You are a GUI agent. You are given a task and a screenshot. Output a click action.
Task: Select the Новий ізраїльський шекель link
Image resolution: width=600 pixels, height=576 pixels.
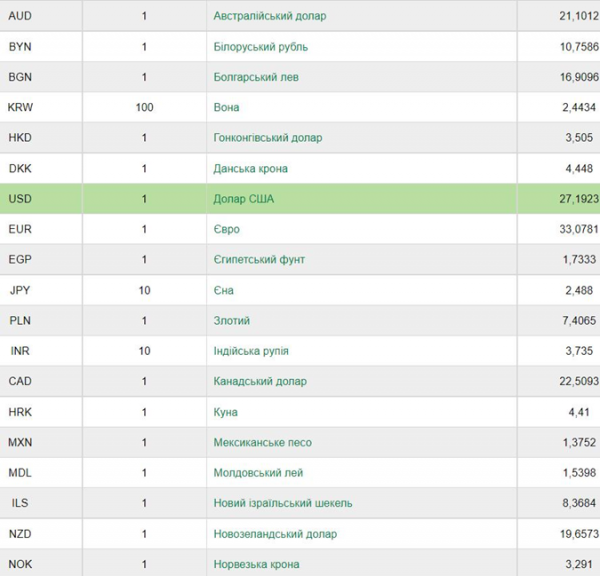283,503
